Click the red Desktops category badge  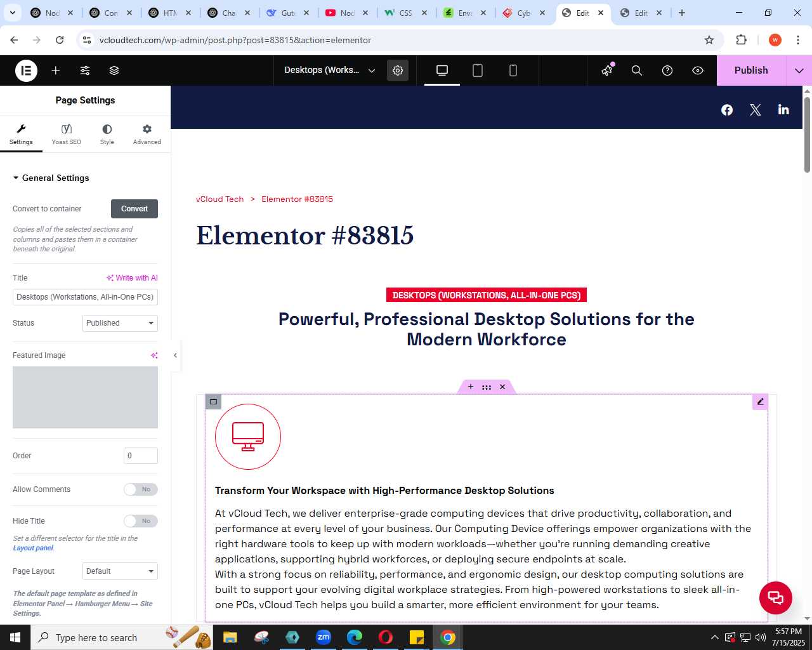(487, 295)
